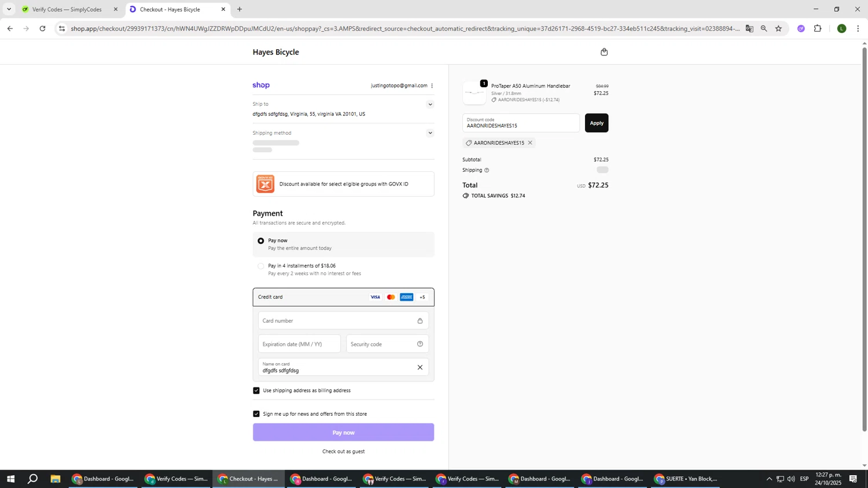The image size is (868, 488).
Task: Click the justingotopo@gmail.com account email
Action: pos(399,86)
